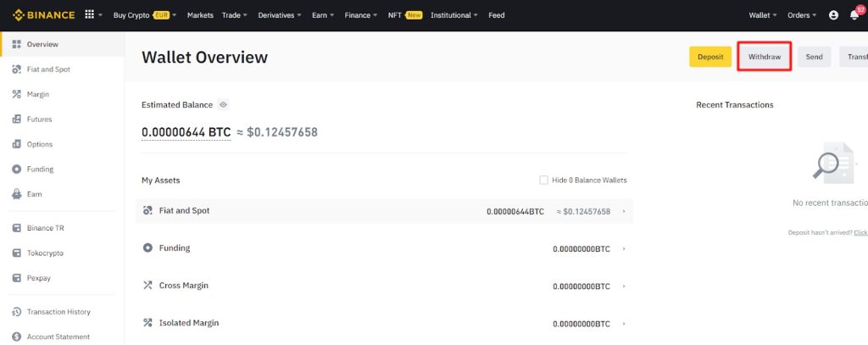The width and height of the screenshot is (868, 345).
Task: Open the apps grid menu icon
Action: [89, 15]
